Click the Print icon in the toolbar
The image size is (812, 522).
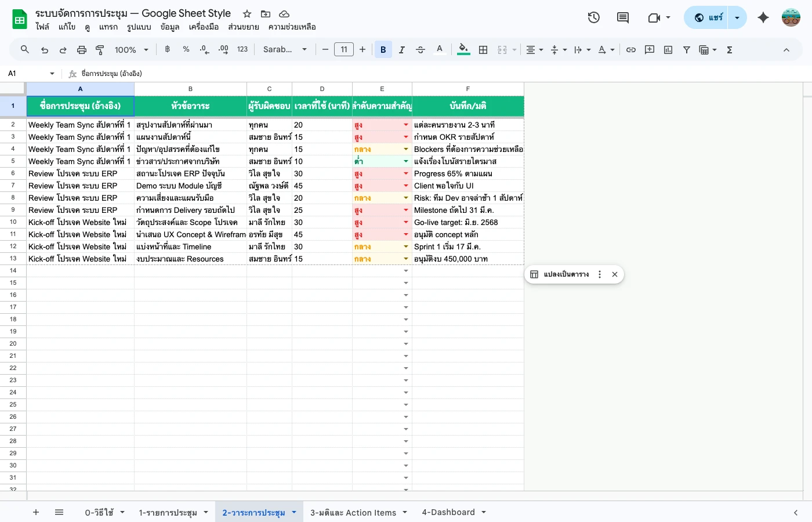81,49
